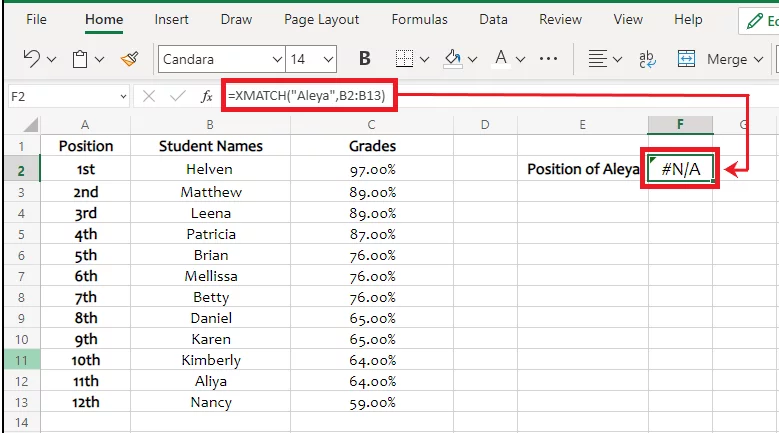Select column A header
The height and width of the screenshot is (433, 779).
click(85, 125)
